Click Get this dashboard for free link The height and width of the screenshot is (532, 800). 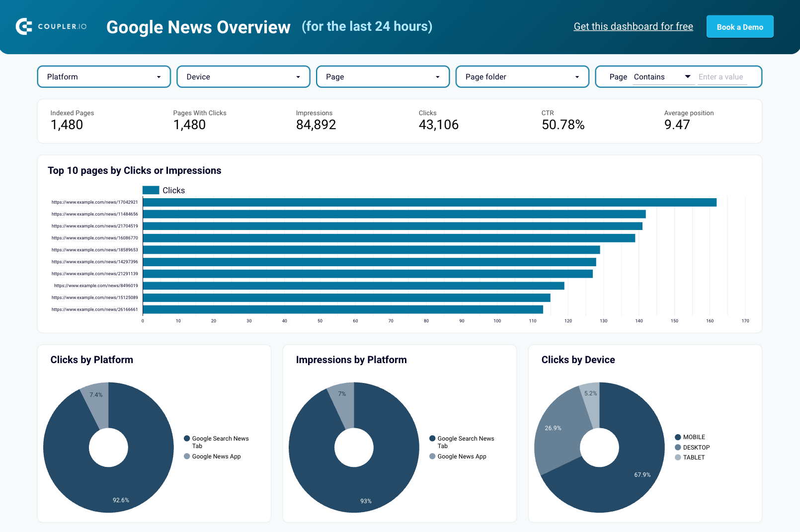[x=633, y=26]
